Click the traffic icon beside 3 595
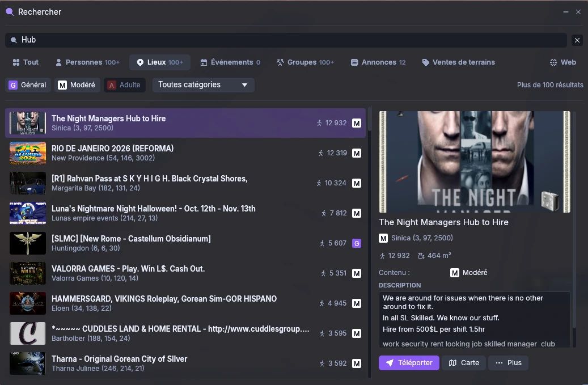Screen dimensions: 588x385 [x=322, y=333]
